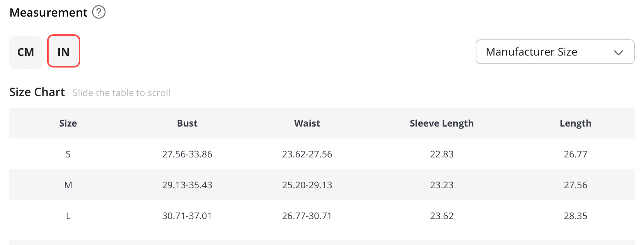The height and width of the screenshot is (245, 644).
Task: Click bust value 27.56-33.86
Action: click(187, 154)
